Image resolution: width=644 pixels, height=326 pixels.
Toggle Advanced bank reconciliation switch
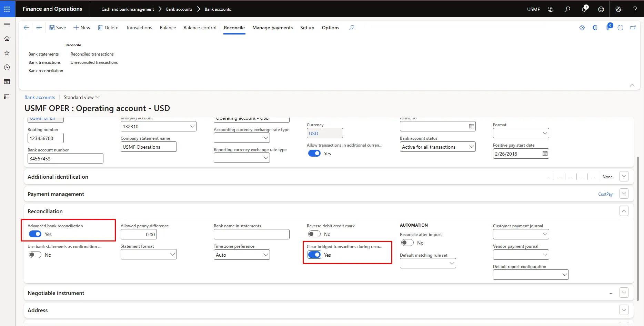point(35,234)
